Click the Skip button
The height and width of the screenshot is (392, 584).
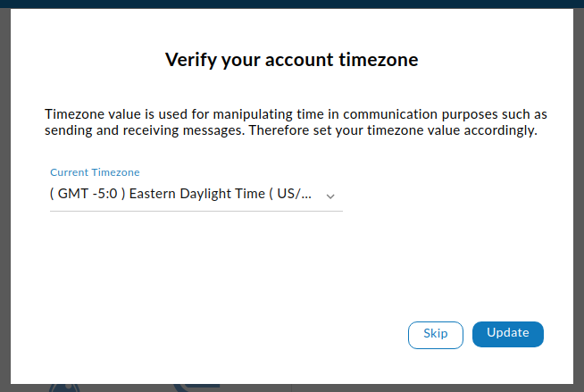436,335
